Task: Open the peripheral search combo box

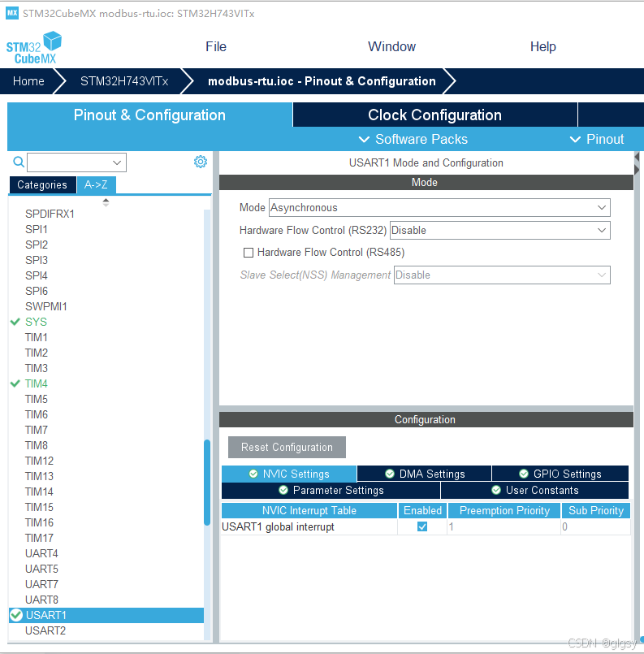Action: [76, 162]
